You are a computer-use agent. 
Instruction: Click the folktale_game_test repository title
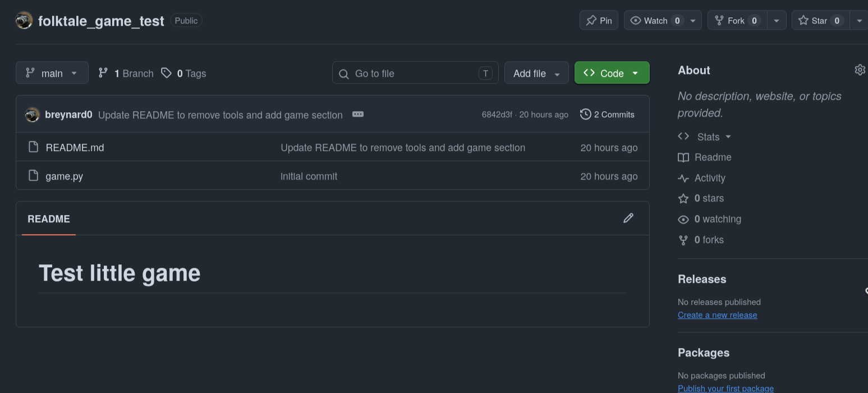(101, 21)
